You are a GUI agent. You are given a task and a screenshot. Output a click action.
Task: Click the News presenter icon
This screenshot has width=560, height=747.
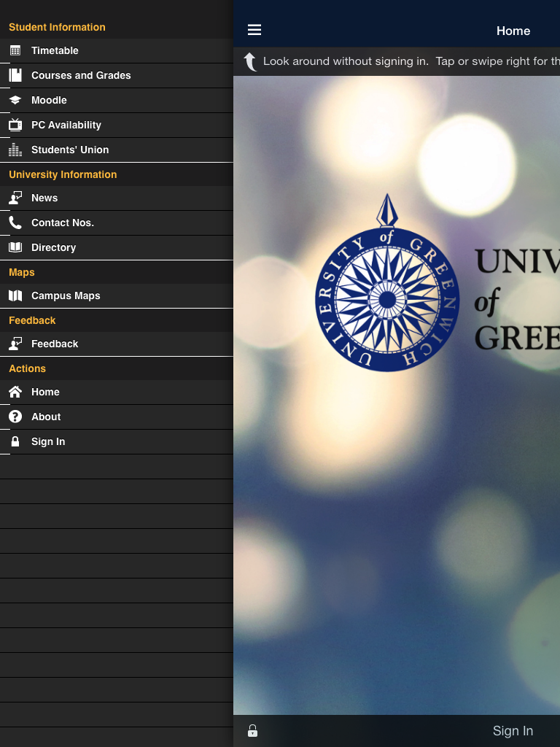[x=15, y=198]
